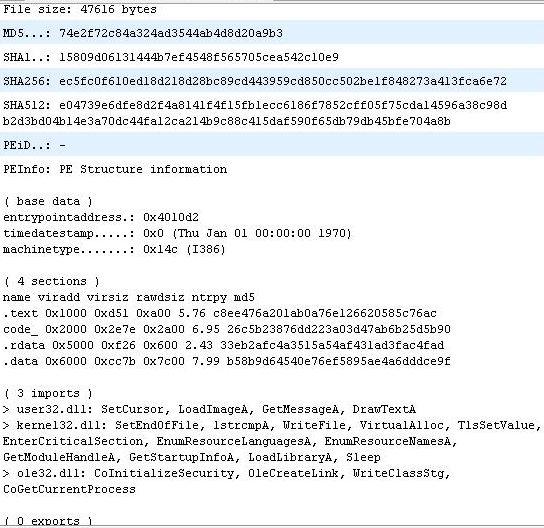544x528 pixels.
Task: Click the user32.dll imports line
Action: pyautogui.click(x=209, y=409)
